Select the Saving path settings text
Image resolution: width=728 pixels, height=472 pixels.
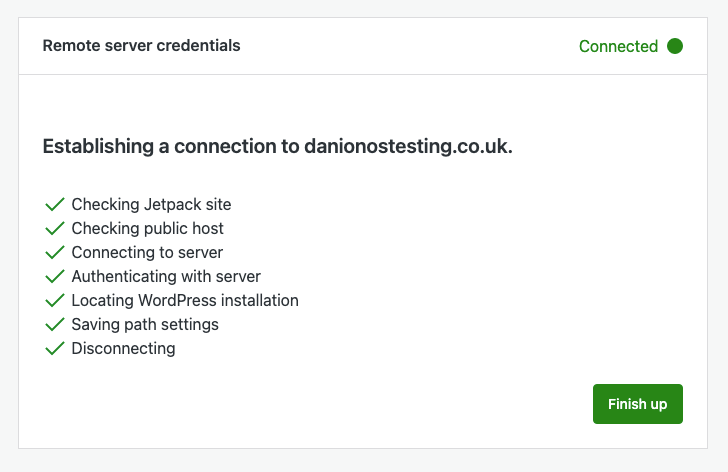145,324
